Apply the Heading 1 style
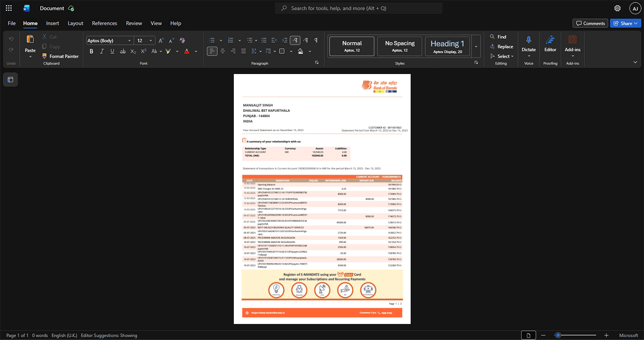Viewport: 644px width, 340px height. coord(447,46)
